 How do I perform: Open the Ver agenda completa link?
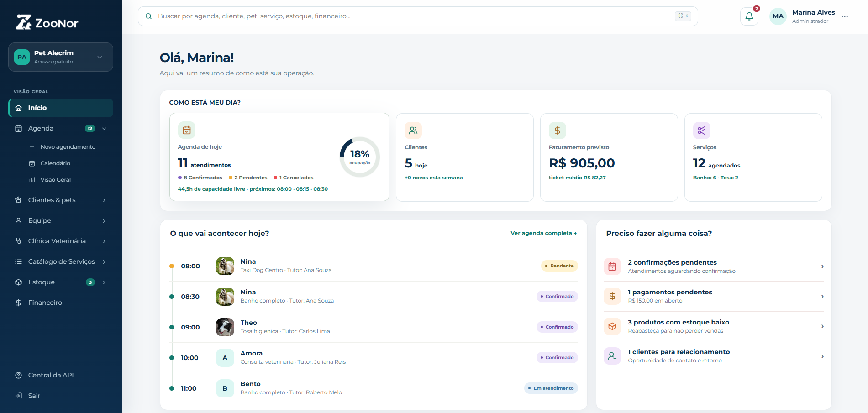[x=543, y=233]
